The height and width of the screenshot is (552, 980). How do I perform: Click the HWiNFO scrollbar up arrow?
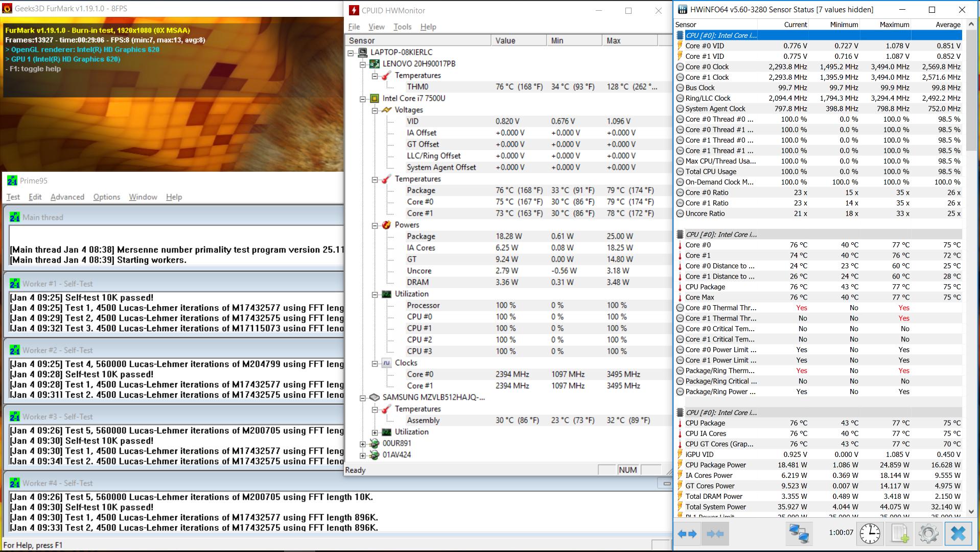pyautogui.click(x=971, y=24)
